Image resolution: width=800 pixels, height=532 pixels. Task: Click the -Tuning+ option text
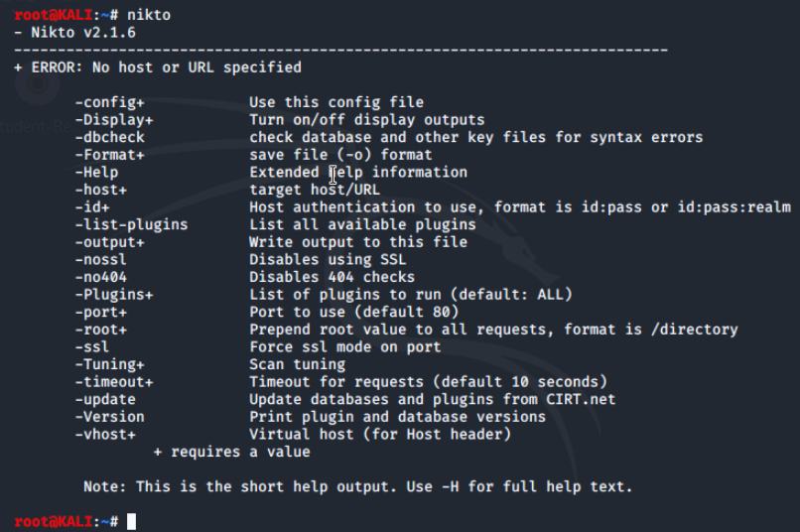click(110, 364)
